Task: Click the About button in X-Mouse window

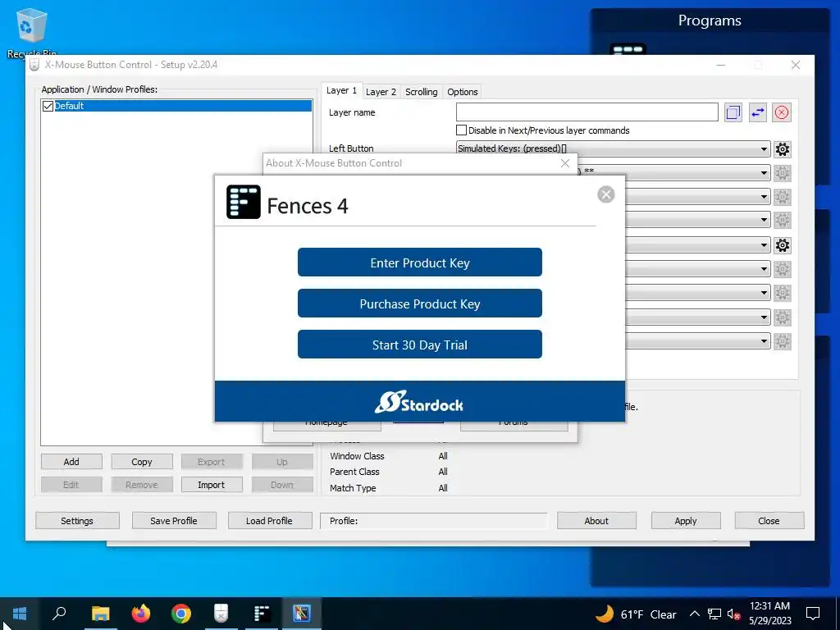Action: [x=596, y=521]
